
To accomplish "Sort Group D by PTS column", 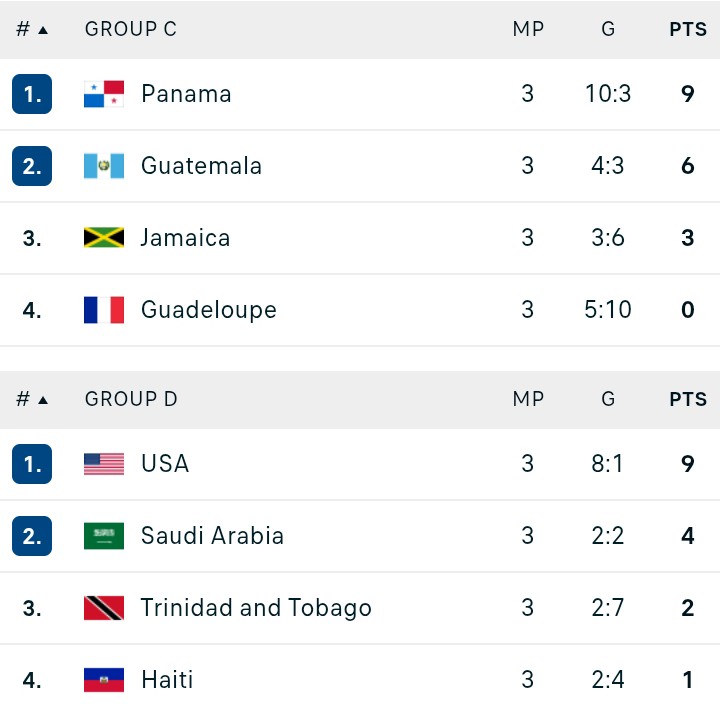I will [x=688, y=399].
